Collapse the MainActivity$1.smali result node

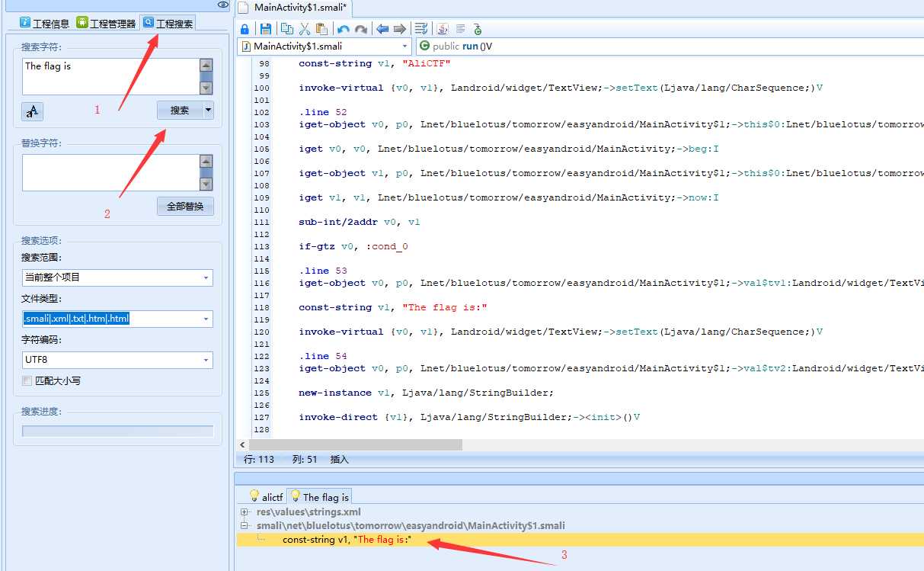[x=244, y=526]
